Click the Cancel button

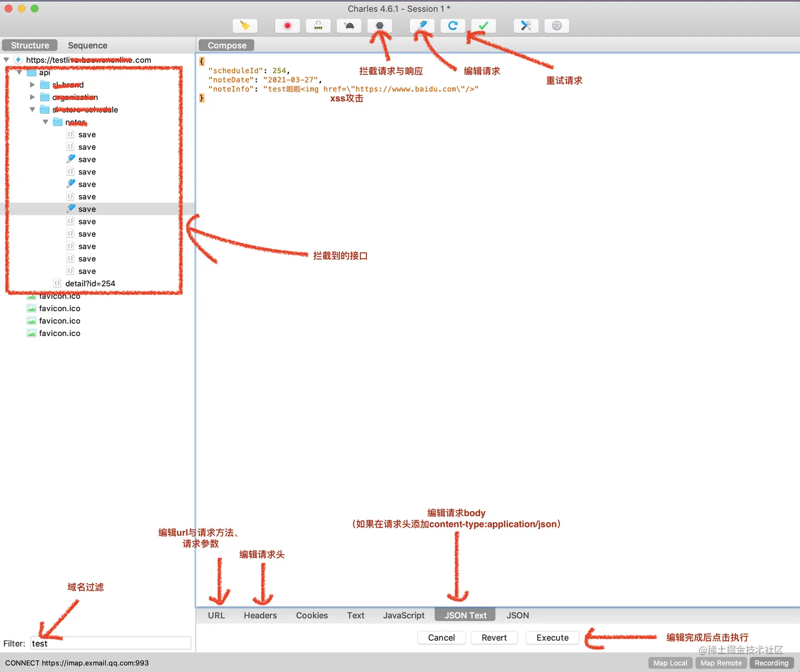[441, 638]
